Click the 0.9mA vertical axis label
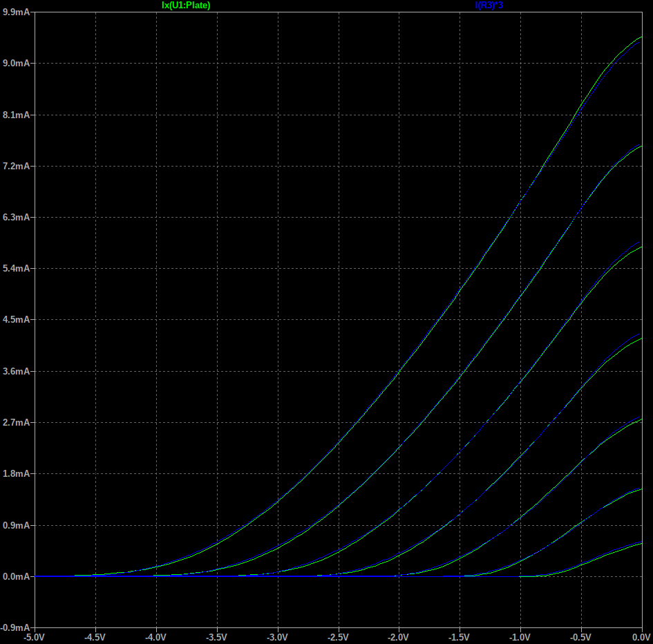This screenshot has width=653, height=644. (17, 525)
